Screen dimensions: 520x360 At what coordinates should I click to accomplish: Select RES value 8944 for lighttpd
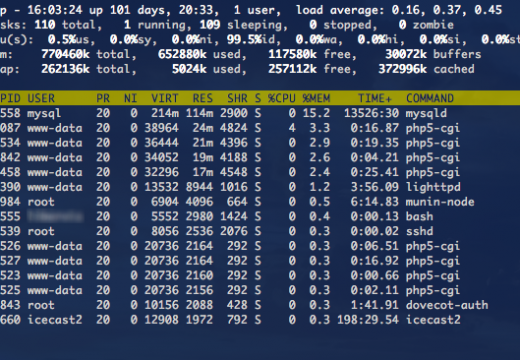(x=199, y=187)
